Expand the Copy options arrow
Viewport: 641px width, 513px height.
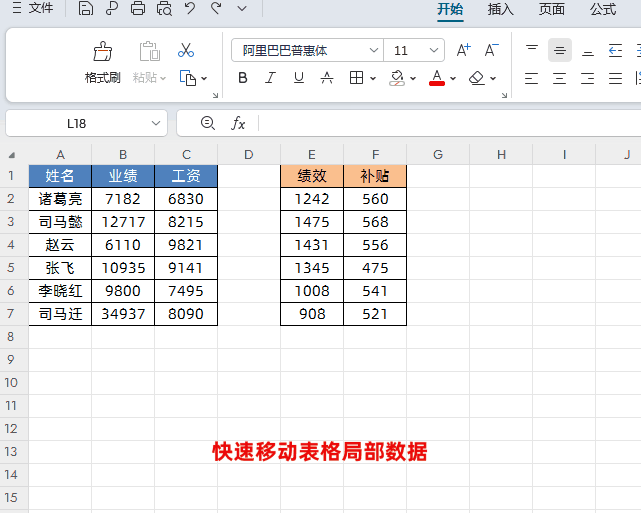[x=204, y=78]
